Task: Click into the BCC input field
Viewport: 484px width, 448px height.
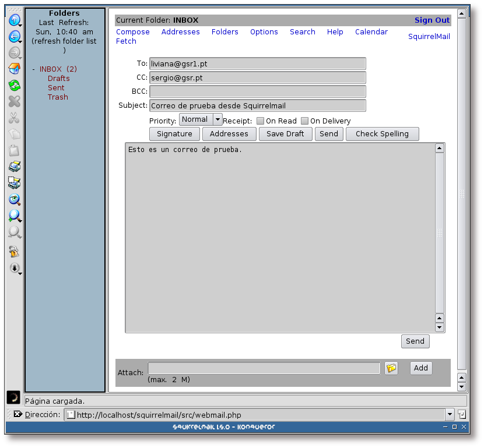Action: (257, 91)
